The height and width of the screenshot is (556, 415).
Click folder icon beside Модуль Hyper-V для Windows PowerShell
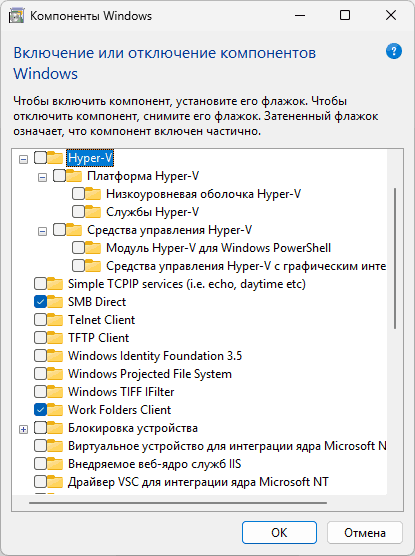(94, 248)
